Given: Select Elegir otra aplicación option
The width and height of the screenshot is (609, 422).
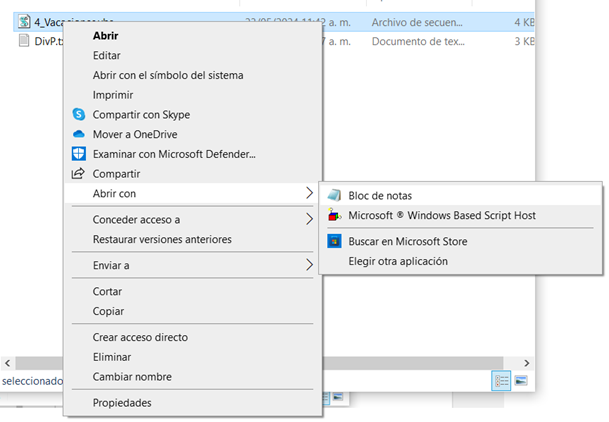Looking at the screenshot, I should [397, 261].
